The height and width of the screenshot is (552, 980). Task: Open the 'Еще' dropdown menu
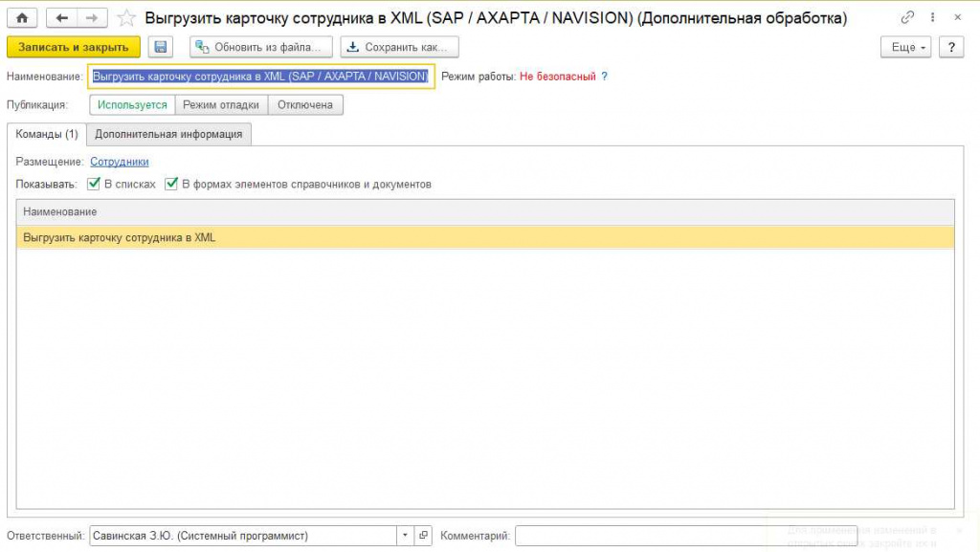tap(905, 47)
